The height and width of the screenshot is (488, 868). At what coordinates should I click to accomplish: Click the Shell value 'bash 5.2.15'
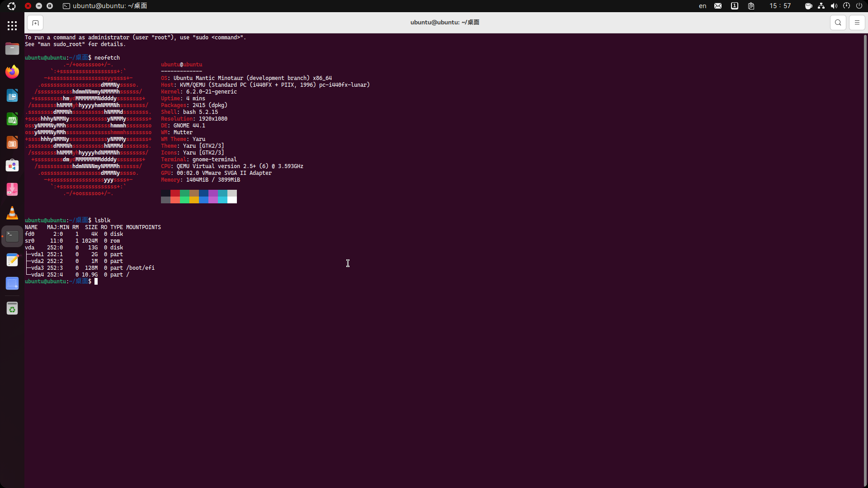coord(200,112)
